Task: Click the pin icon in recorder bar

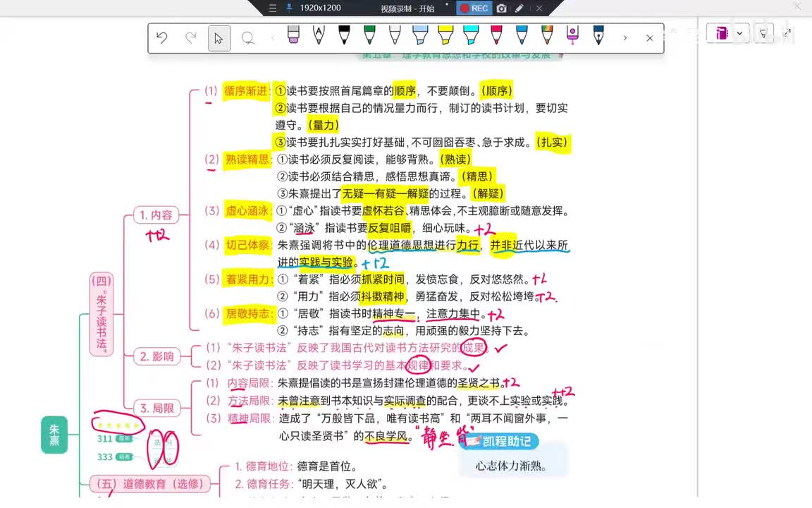Action: 289,8
